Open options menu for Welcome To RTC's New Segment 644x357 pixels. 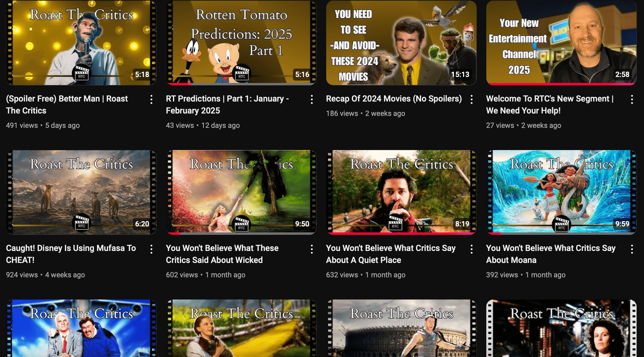point(632,99)
